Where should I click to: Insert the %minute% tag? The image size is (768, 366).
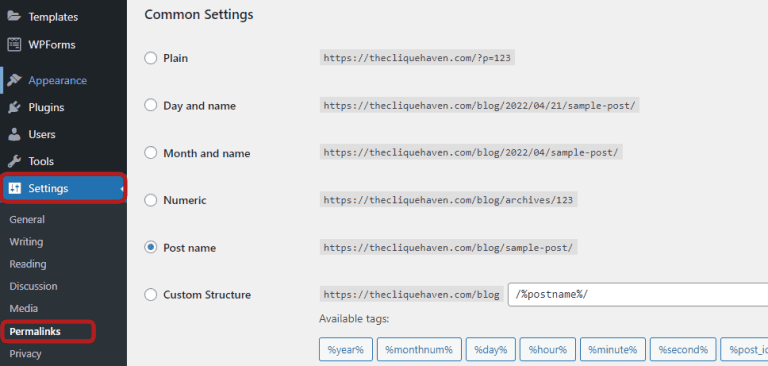[613, 349]
